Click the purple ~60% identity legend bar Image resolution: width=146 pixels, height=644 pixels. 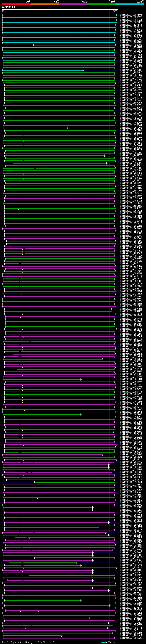coord(73,4)
